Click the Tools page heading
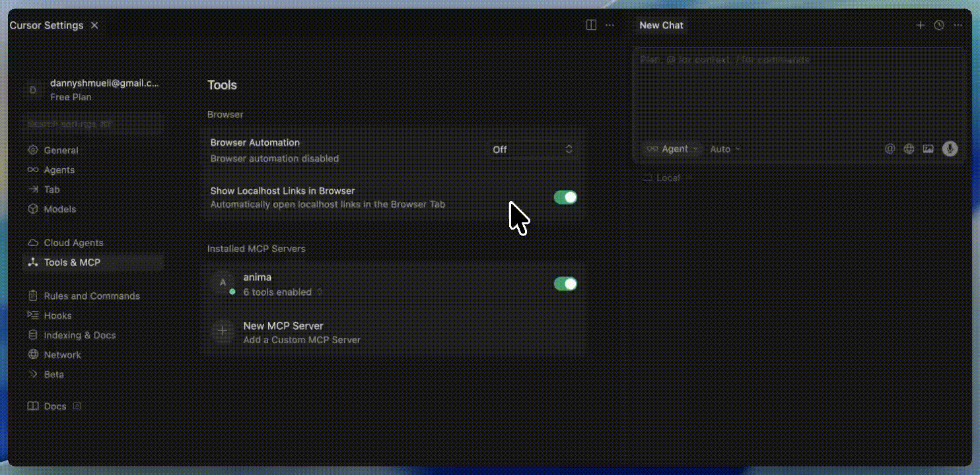Image resolution: width=980 pixels, height=475 pixels. (222, 85)
